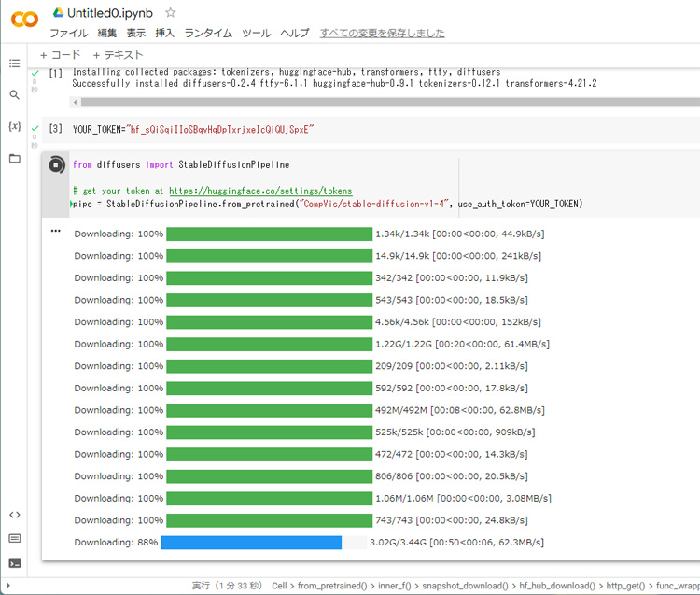Image resolution: width=700 pixels, height=595 pixels.
Task: Click the 1.34k/1.34k download status text
Action: (460, 234)
